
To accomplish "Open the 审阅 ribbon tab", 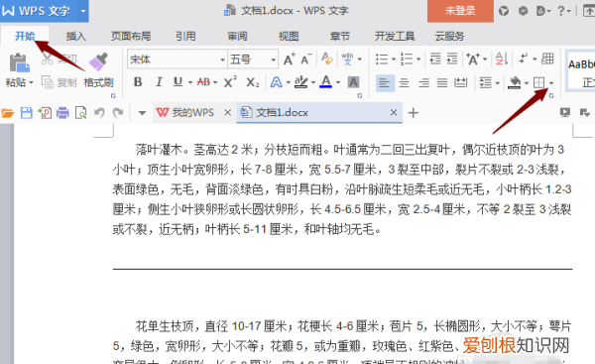I will pos(237,36).
